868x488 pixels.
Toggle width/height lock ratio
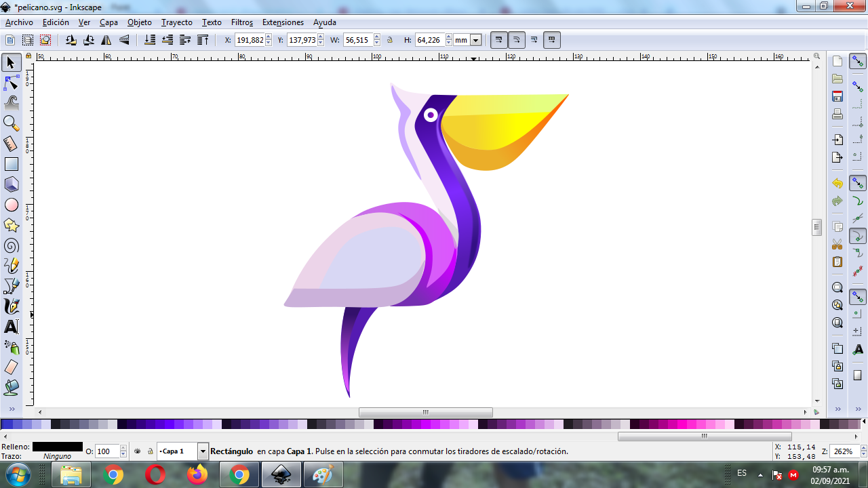(x=390, y=40)
